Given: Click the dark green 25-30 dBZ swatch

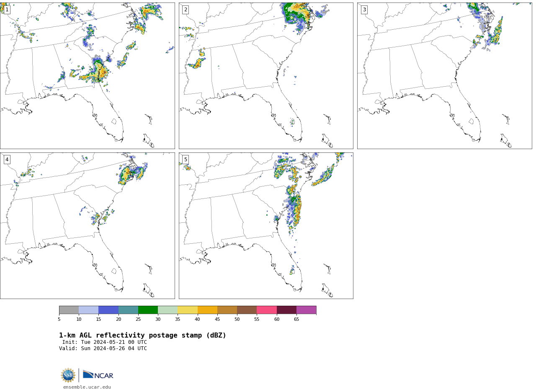Looking at the screenshot, I should click(x=148, y=310).
